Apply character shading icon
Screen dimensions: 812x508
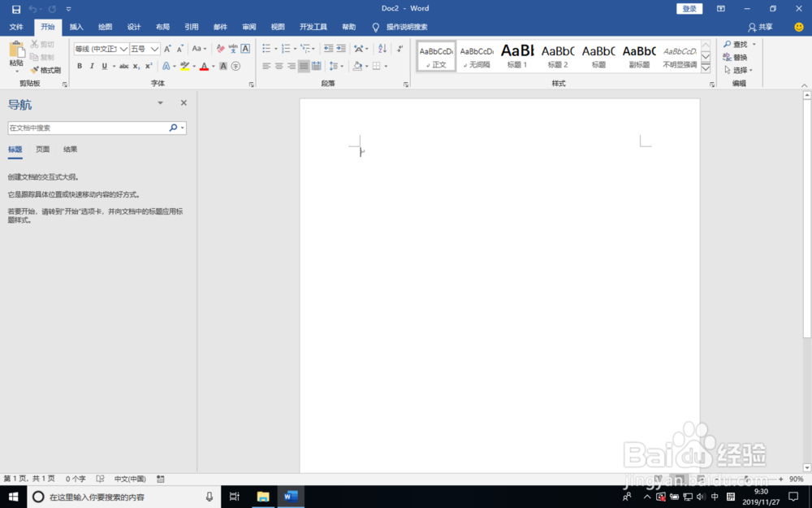click(223, 66)
